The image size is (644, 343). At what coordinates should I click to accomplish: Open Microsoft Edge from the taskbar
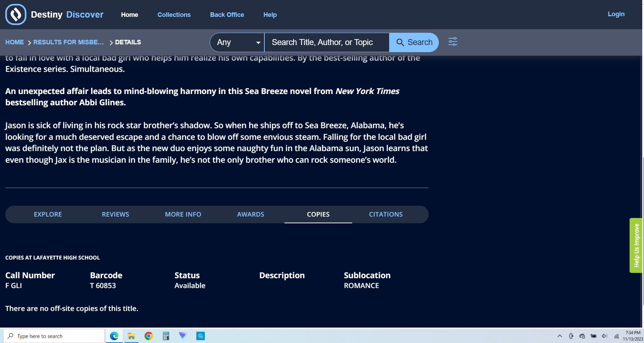coord(114,336)
